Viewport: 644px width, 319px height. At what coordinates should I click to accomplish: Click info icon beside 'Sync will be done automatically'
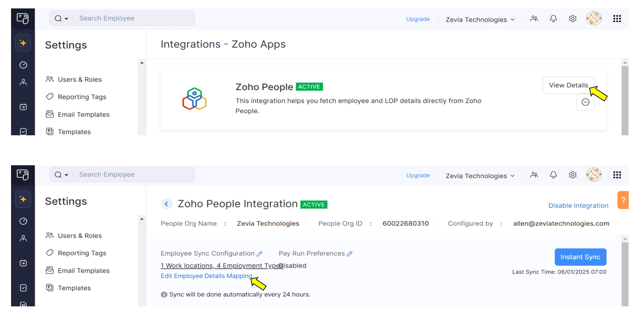pos(164,295)
